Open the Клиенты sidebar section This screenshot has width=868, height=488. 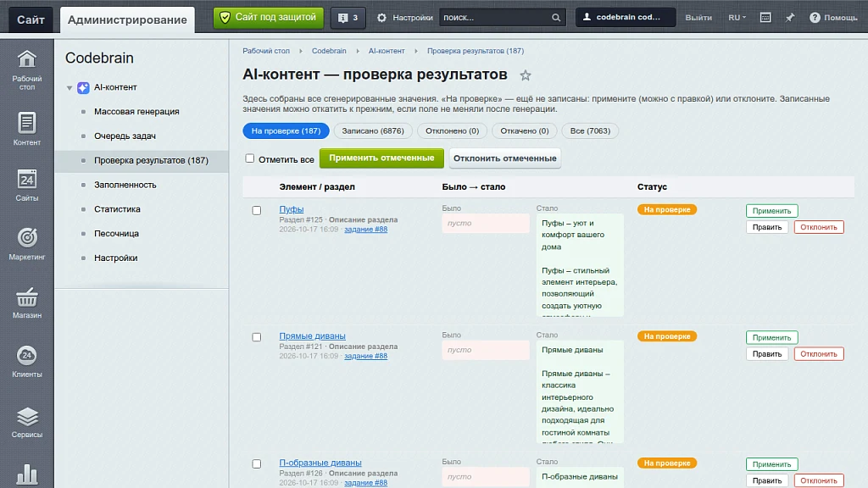pyautogui.click(x=26, y=361)
